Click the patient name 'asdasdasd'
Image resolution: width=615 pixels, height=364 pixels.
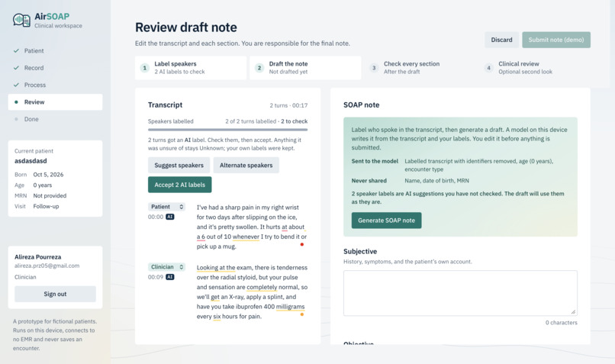pos(31,161)
